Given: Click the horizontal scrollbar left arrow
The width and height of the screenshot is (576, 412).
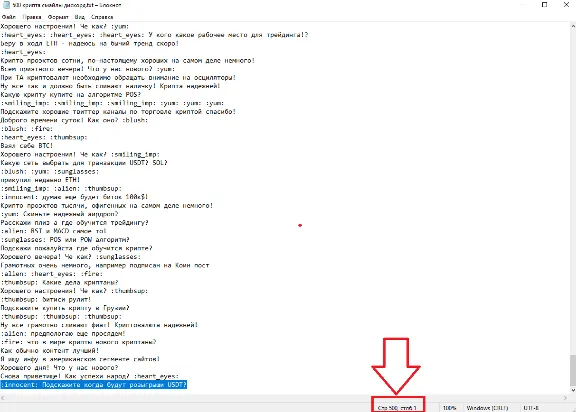Looking at the screenshot, I should [3, 398].
